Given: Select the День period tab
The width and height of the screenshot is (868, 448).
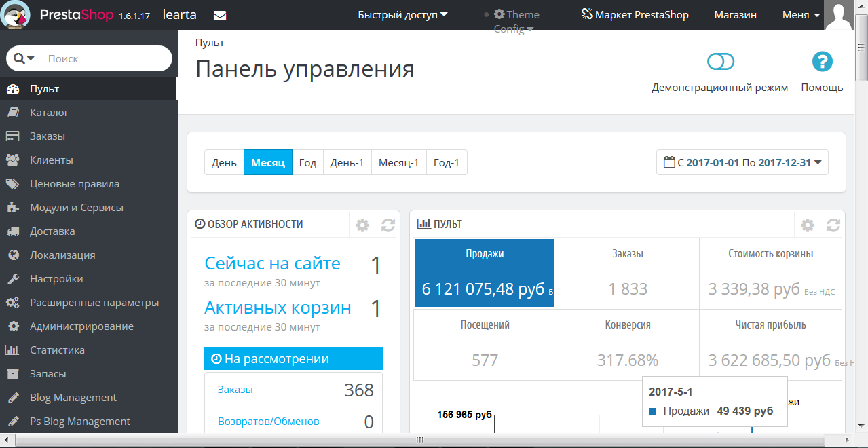Looking at the screenshot, I should tap(224, 162).
